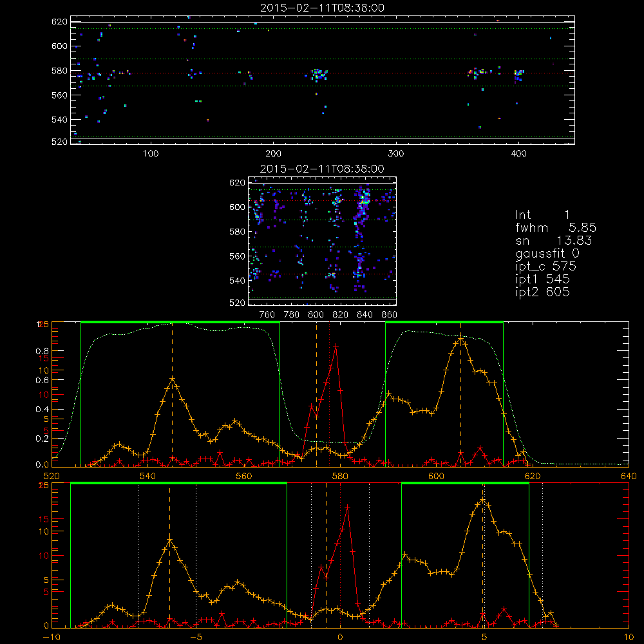This screenshot has height=644, width=644.
Task: Click the left thick green bar atop the bottom plot
Action: pyautogui.click(x=178, y=483)
